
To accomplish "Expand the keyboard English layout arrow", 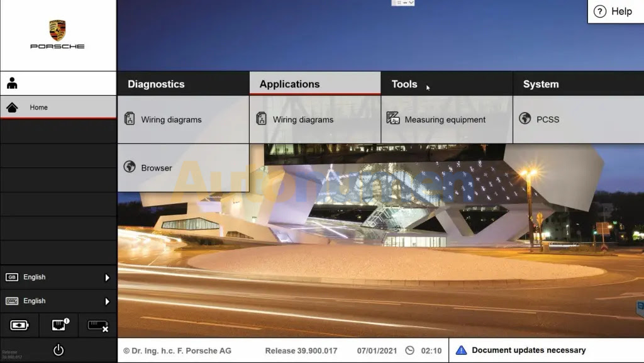I will coord(107,301).
